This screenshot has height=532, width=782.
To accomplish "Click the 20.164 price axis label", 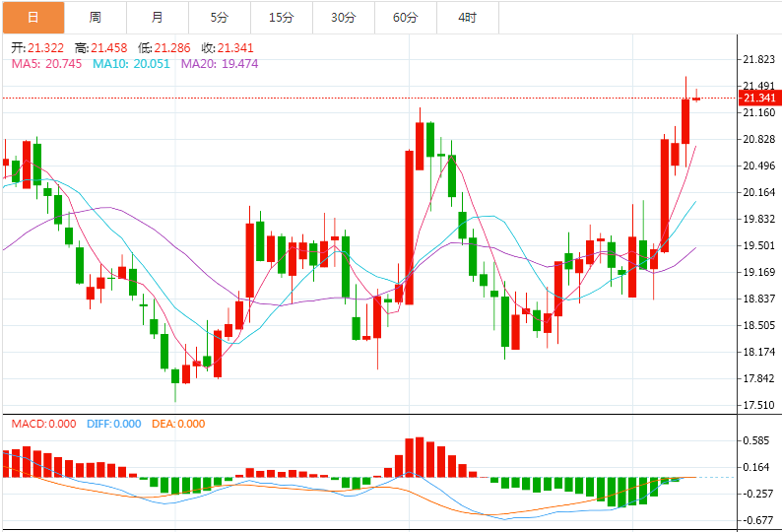I will tap(759, 192).
